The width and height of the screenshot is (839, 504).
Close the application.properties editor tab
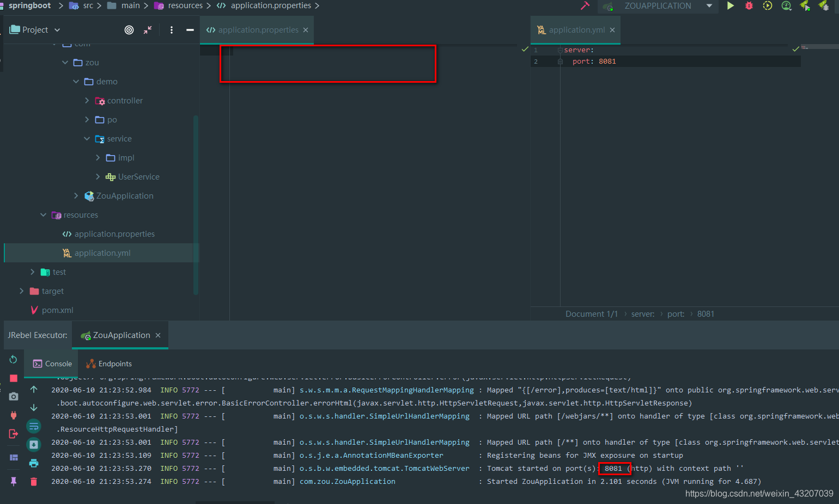306,30
